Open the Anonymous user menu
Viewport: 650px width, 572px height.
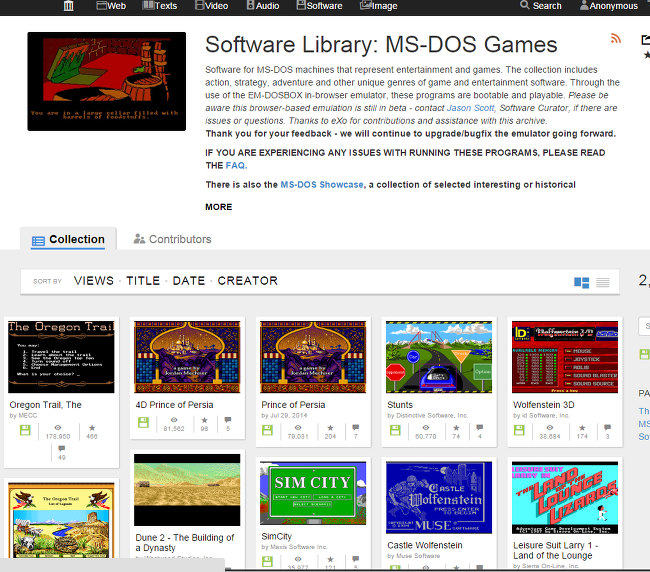(609, 6)
